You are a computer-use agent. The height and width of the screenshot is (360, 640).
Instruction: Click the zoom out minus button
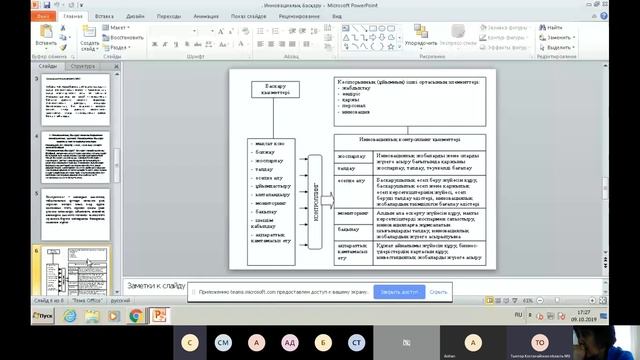[540, 300]
